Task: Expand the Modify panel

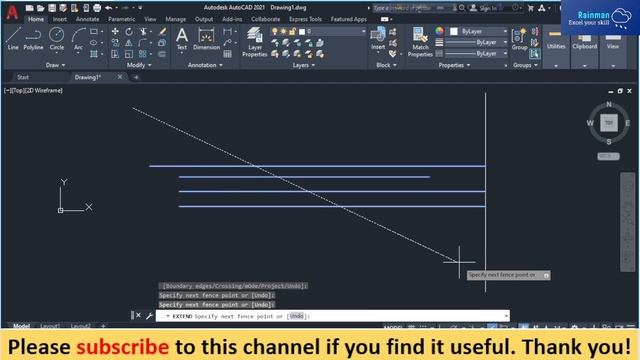Action: (139, 65)
